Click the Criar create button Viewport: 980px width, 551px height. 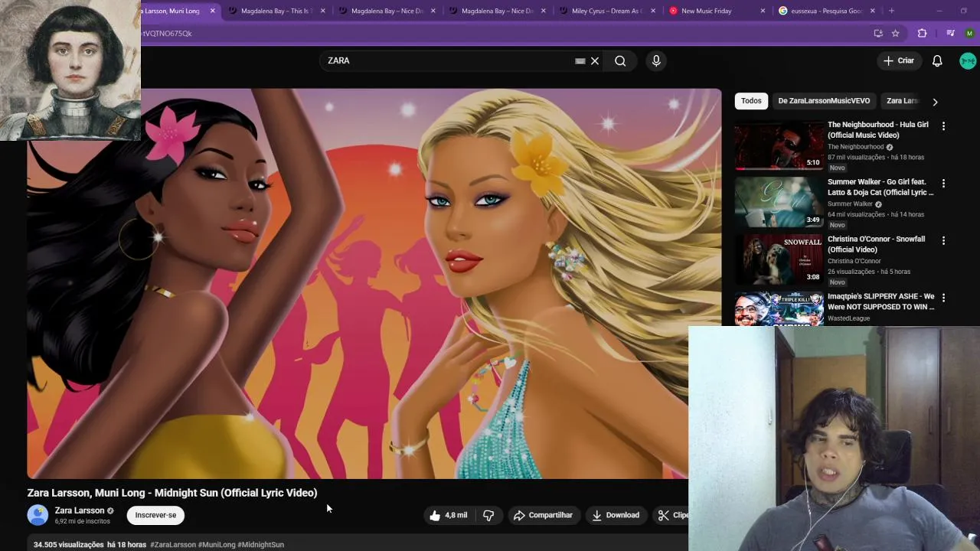click(898, 60)
